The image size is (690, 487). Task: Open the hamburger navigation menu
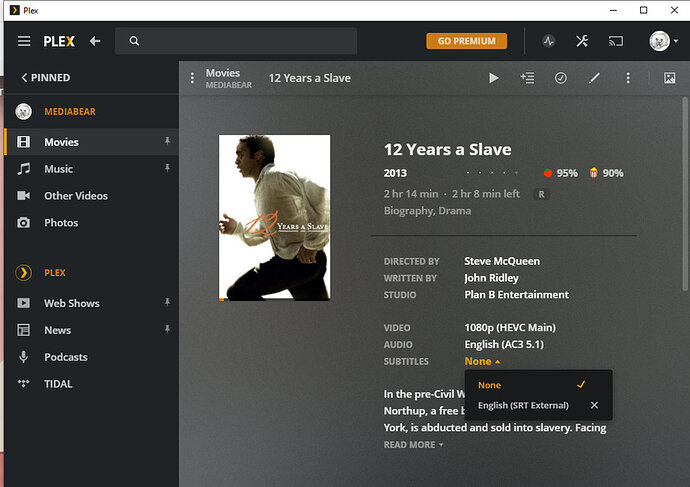tap(24, 41)
